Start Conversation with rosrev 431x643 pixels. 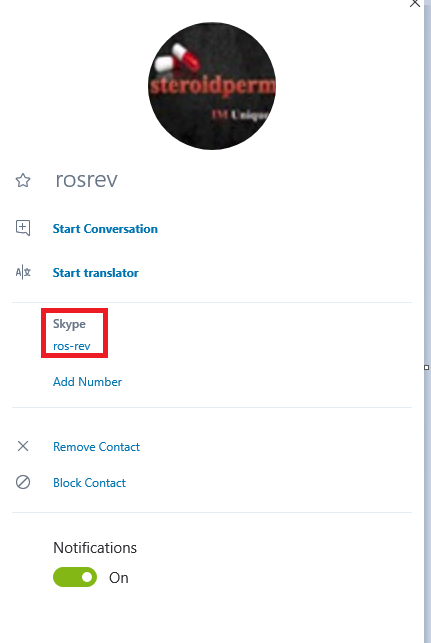(105, 229)
